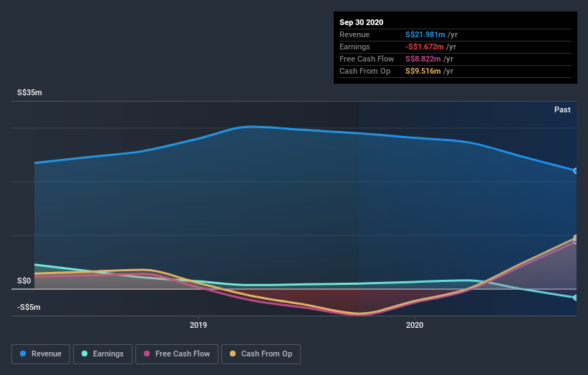Click the Sep 30 2020 tooltip date
The width and height of the screenshot is (588, 375).
tap(361, 22)
